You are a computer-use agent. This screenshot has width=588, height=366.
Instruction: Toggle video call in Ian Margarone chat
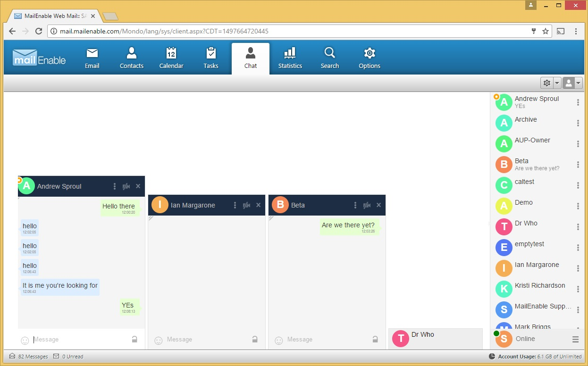(x=246, y=205)
